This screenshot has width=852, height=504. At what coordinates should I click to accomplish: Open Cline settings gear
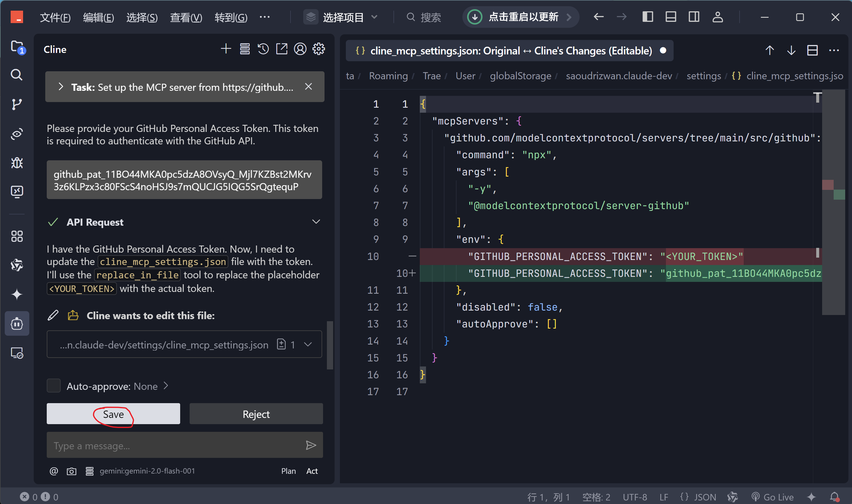click(x=319, y=49)
